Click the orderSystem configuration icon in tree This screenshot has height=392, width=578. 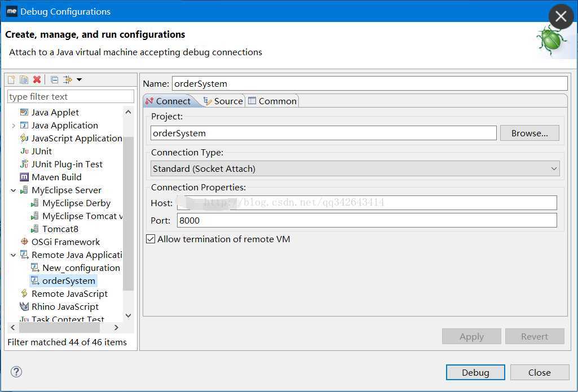(x=35, y=280)
